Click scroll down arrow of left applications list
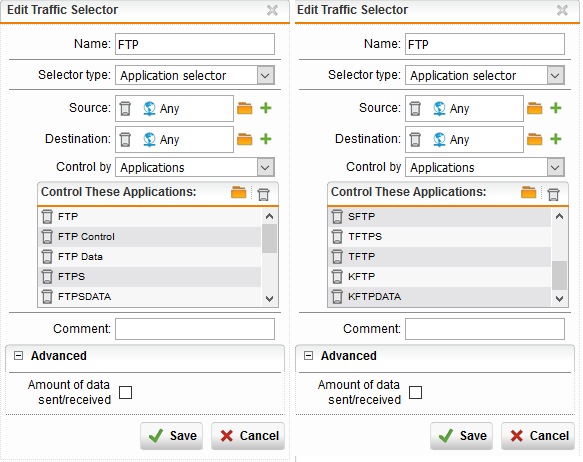 270,298
